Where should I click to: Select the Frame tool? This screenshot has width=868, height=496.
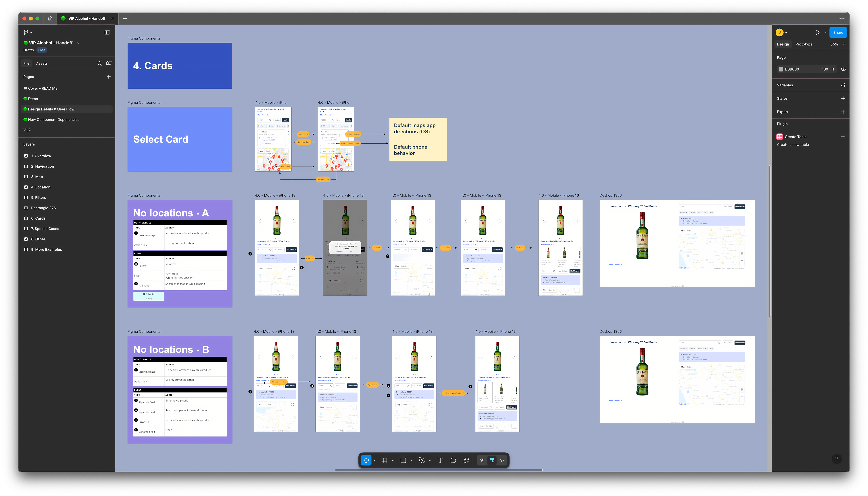(x=385, y=460)
